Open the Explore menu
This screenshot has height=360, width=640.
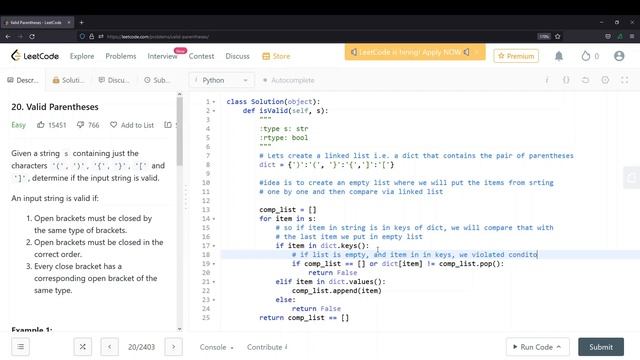(x=82, y=56)
